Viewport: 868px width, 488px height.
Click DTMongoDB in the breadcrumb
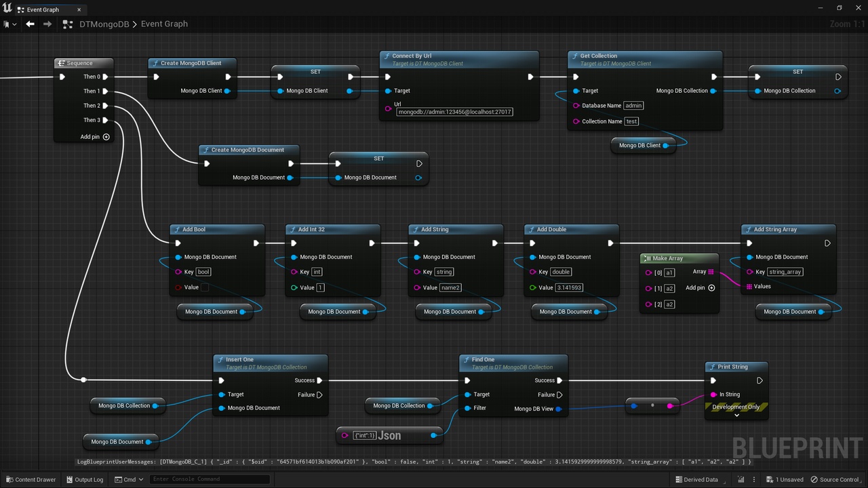point(104,24)
